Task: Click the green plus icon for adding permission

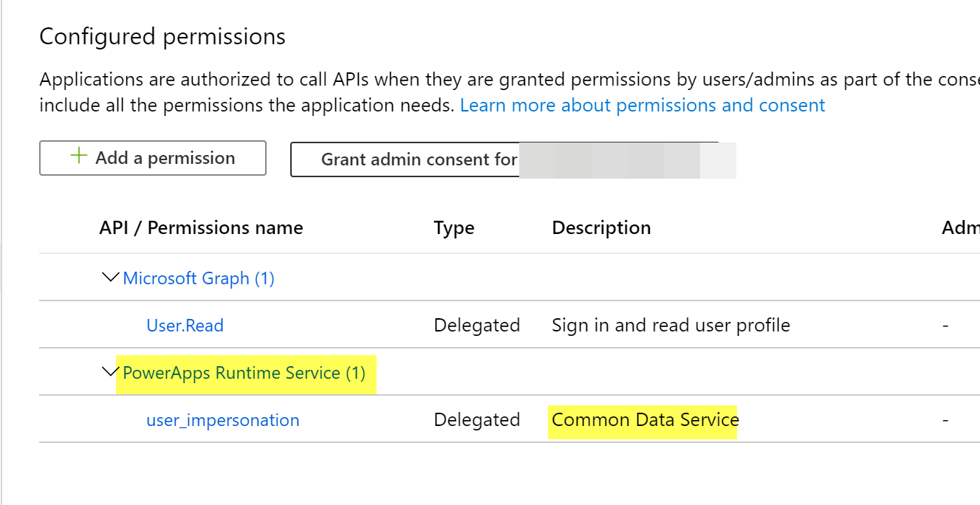Action: (x=78, y=157)
